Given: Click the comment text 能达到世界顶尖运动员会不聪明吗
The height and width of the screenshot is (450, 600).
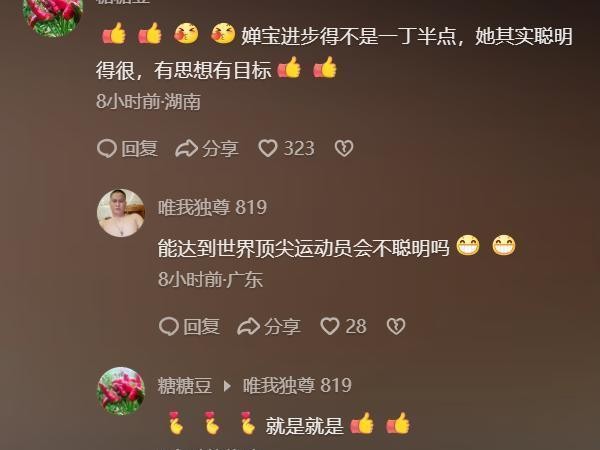Looking at the screenshot, I should point(304,248).
